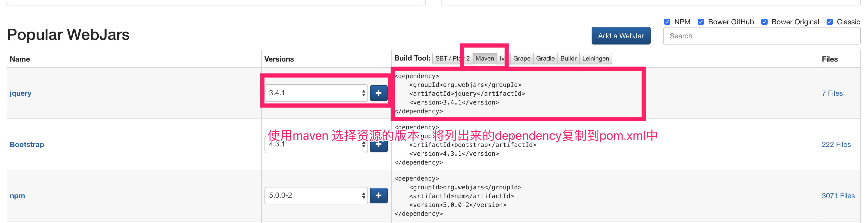Screen dimensions: 868x223
Task: Open the npm version dropdown showing 5.0.0-2
Action: (316, 195)
